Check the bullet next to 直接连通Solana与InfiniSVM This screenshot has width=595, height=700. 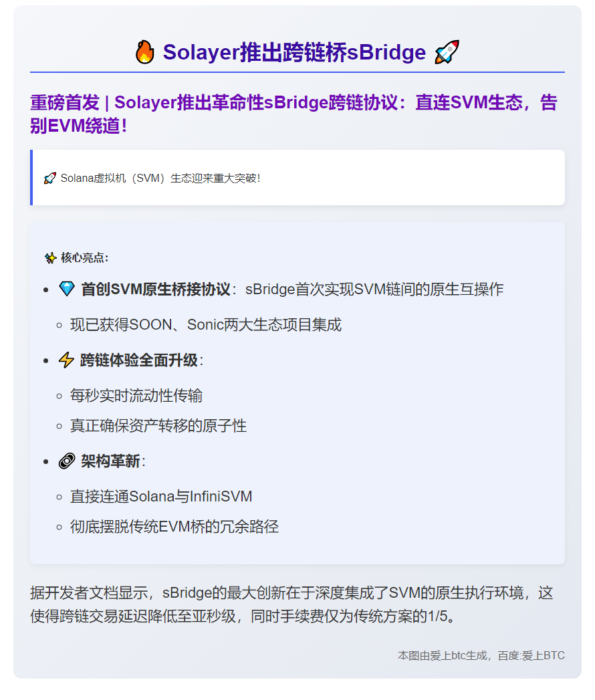pyautogui.click(x=57, y=497)
